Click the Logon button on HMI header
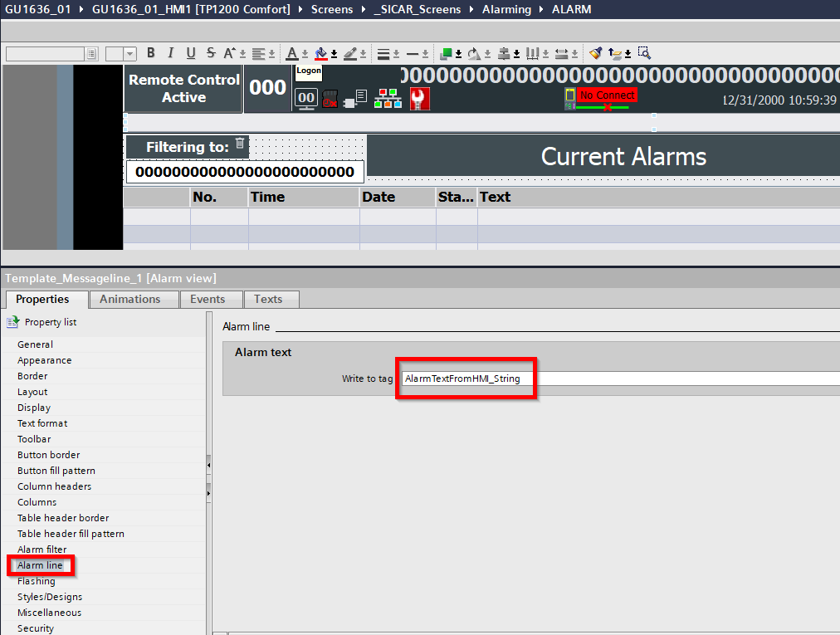Screen dimensions: 840x635 point(309,72)
